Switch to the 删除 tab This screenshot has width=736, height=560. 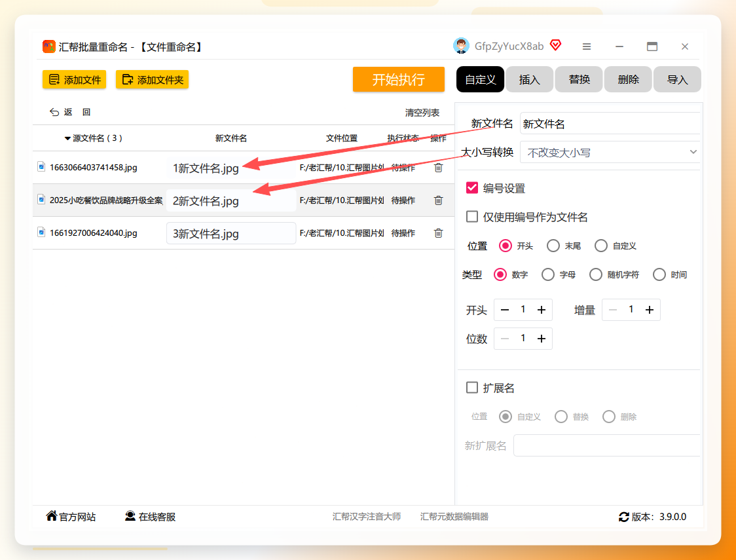pyautogui.click(x=628, y=79)
